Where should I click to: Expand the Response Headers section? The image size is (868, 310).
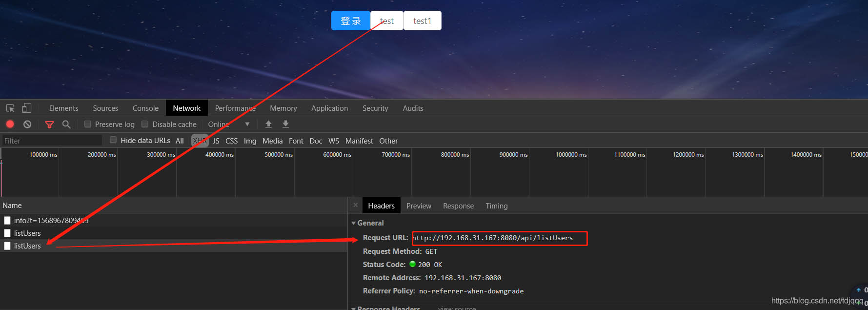(x=354, y=308)
